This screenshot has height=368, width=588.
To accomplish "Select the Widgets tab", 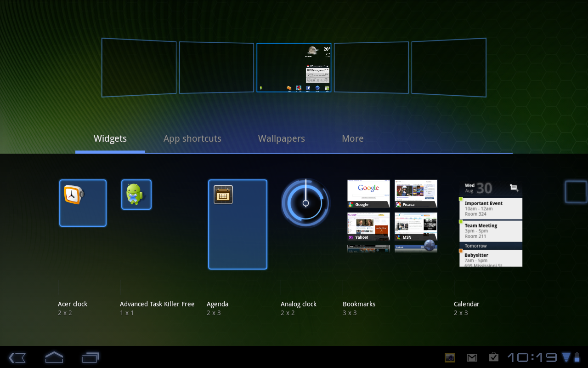I will (x=110, y=138).
